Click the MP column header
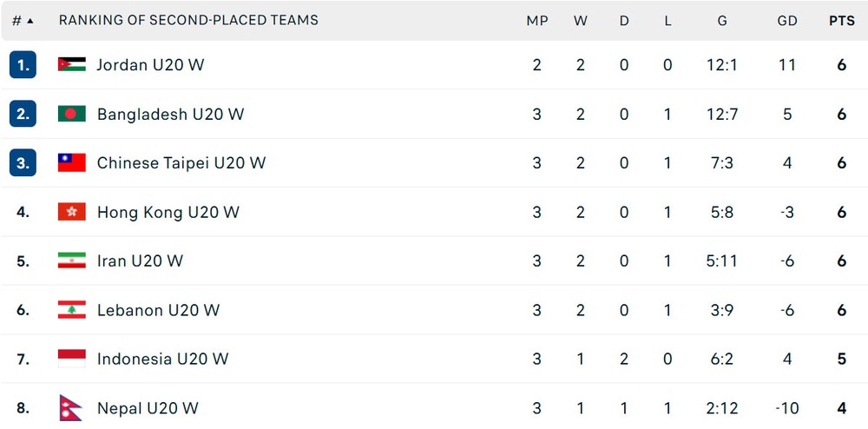The image size is (868, 429). click(537, 21)
